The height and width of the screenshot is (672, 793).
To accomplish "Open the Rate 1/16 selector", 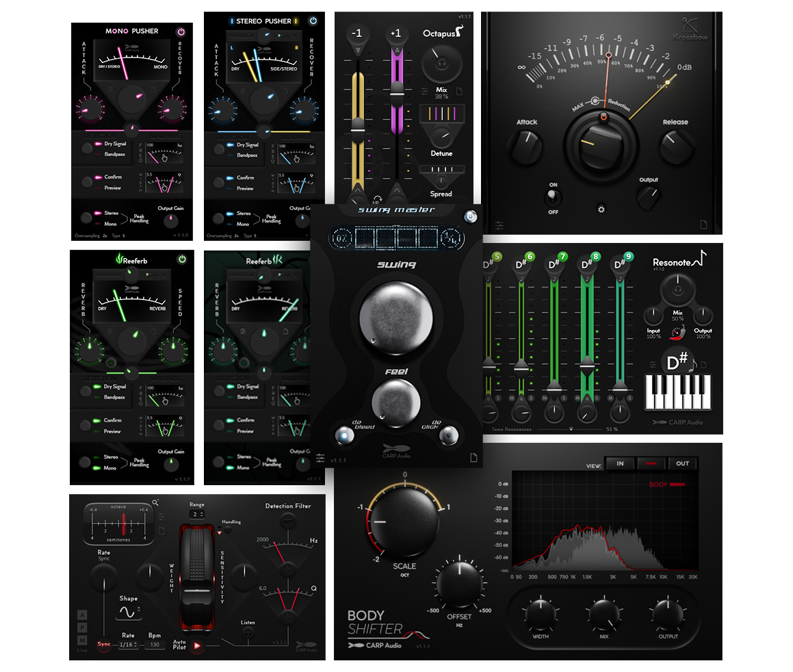I will (129, 644).
